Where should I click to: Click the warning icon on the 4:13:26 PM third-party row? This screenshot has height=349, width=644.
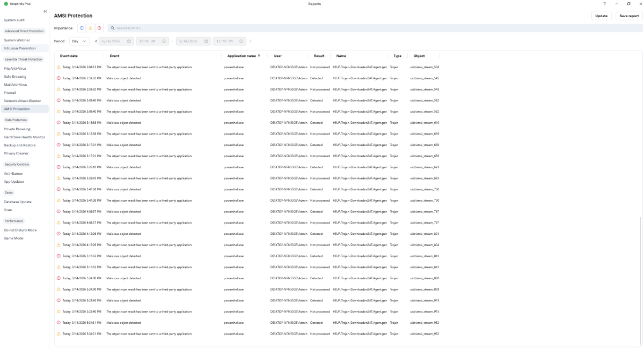pyautogui.click(x=59, y=245)
